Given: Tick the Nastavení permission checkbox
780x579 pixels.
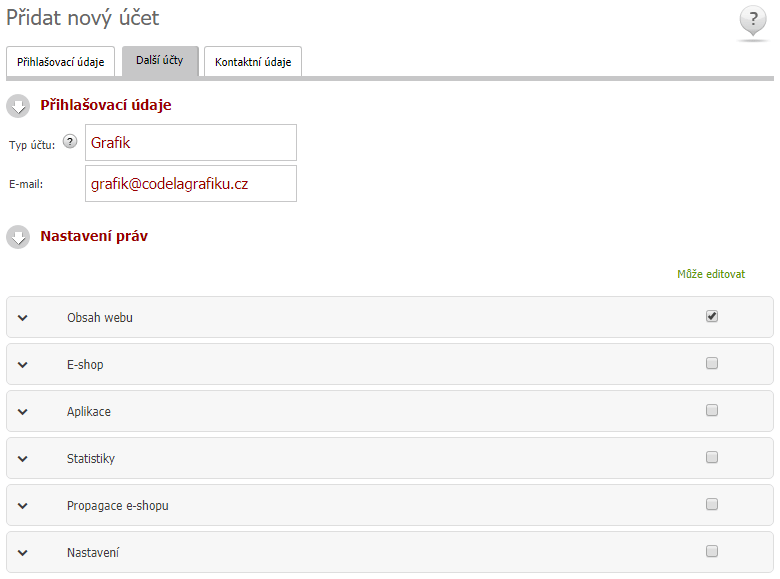Looking at the screenshot, I should (x=712, y=551).
